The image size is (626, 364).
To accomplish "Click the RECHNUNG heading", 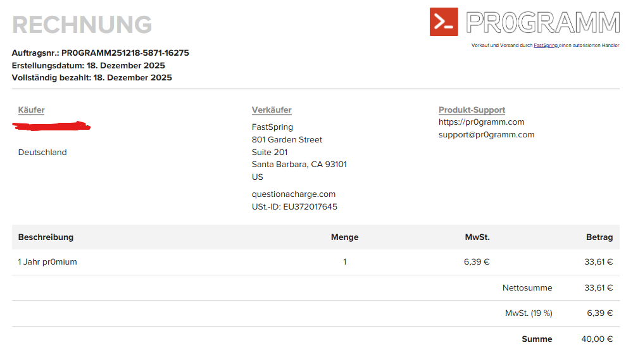I will point(82,25).
